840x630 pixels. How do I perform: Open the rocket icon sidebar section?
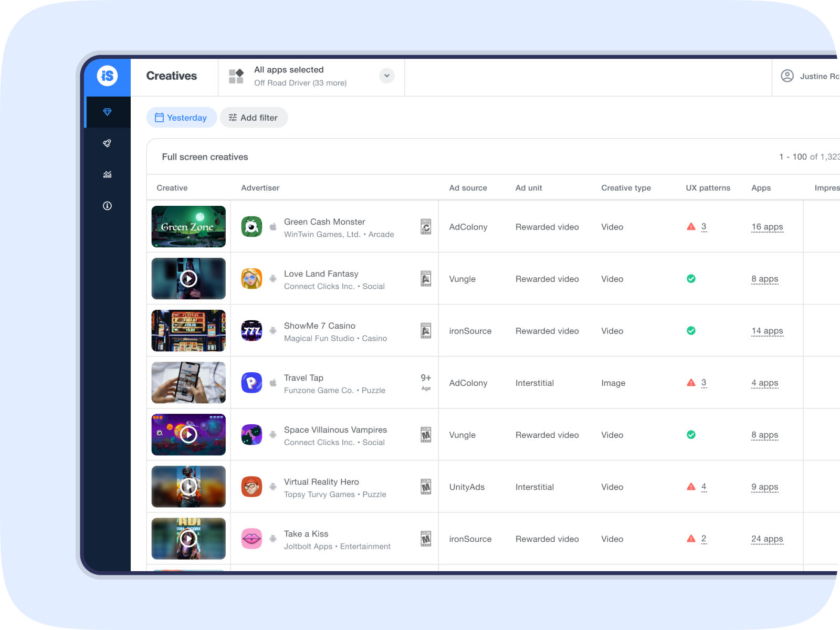tap(107, 143)
